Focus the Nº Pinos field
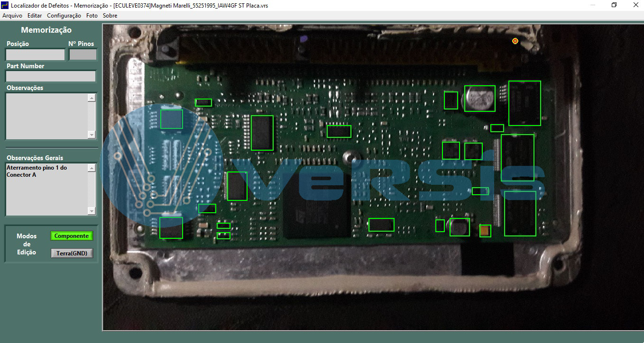 tap(83, 54)
